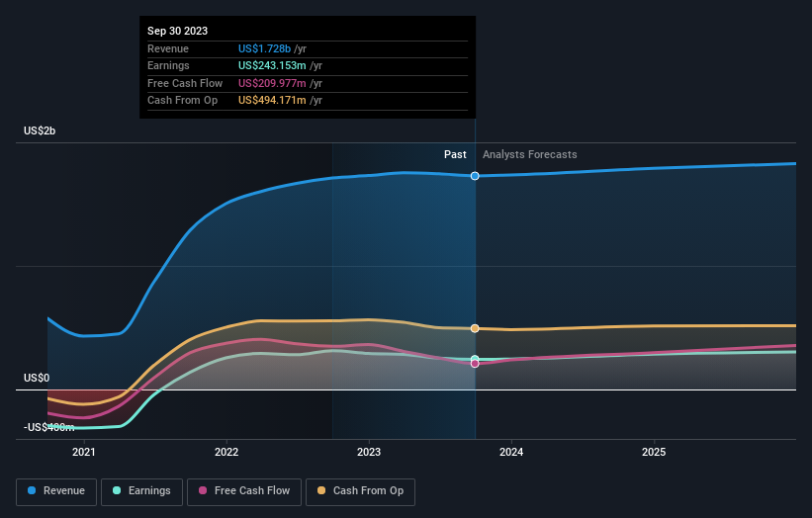Screen dimensions: 812x518
Task: Click the Analysts Forecasts label
Action: (530, 154)
